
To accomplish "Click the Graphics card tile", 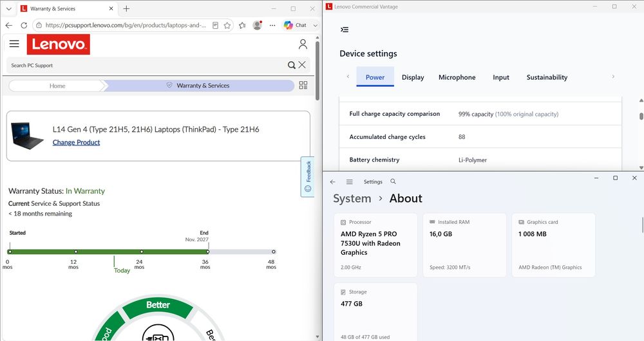I will pyautogui.click(x=553, y=245).
